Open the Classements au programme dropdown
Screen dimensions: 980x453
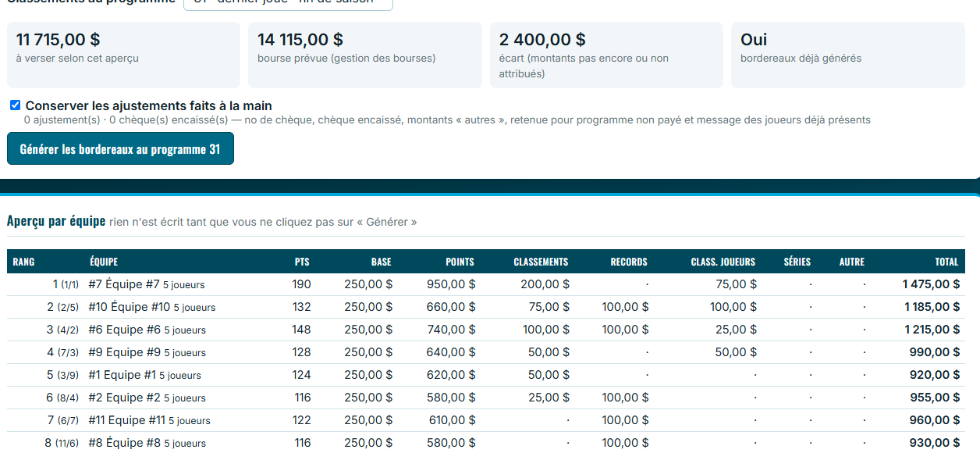point(288,3)
